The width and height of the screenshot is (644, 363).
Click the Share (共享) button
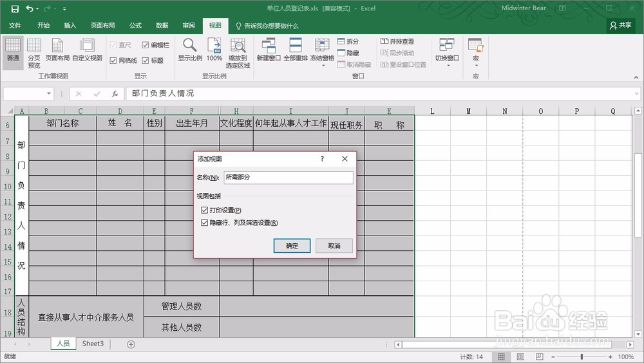pyautogui.click(x=621, y=26)
